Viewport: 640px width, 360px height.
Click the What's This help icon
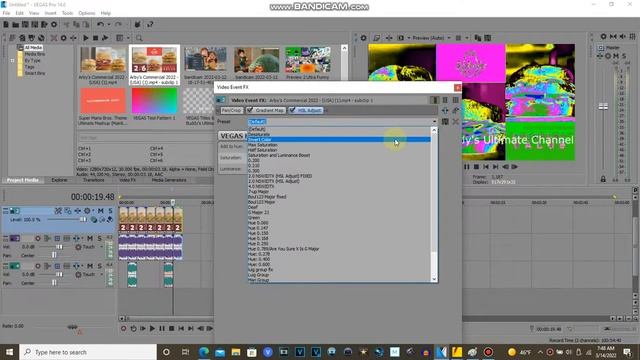(150, 25)
